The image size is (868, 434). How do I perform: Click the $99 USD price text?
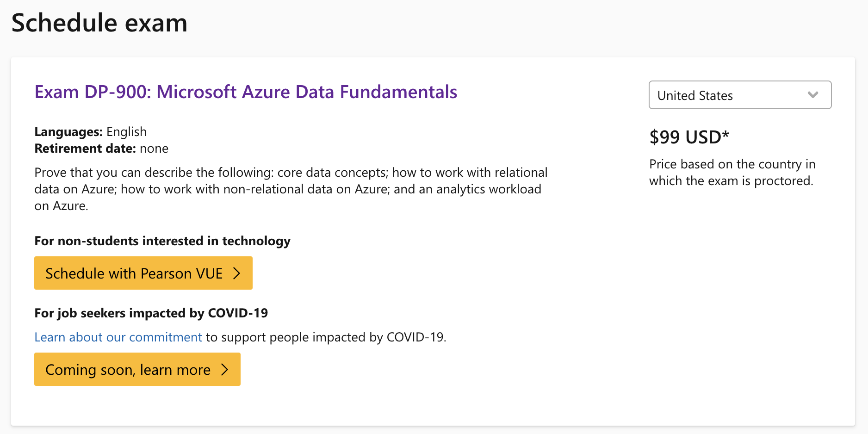tap(685, 137)
